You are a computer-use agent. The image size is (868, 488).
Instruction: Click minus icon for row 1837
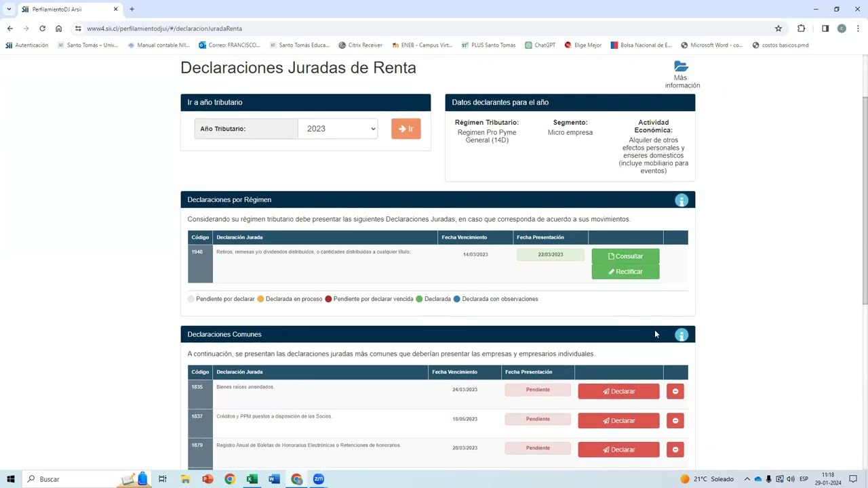click(x=675, y=421)
